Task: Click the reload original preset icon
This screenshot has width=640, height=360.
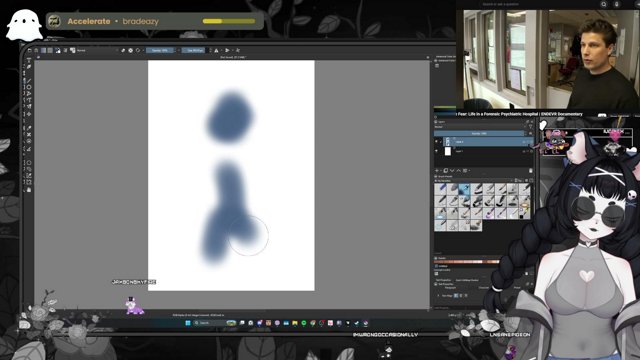Action: pyautogui.click(x=138, y=50)
